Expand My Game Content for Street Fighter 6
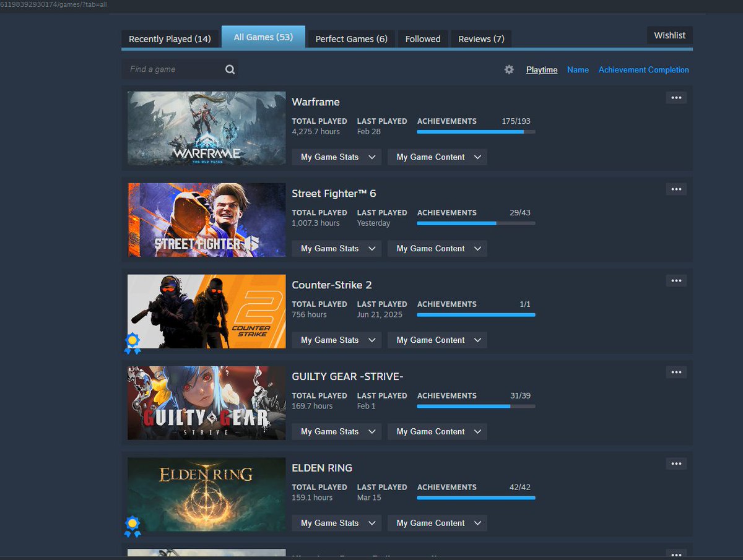Image resolution: width=743 pixels, height=560 pixels. [x=438, y=249]
